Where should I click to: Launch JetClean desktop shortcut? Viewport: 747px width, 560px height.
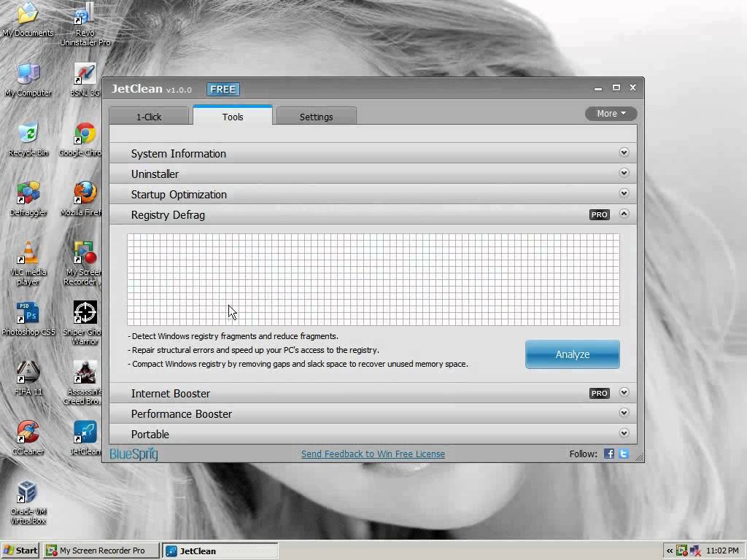[85, 438]
